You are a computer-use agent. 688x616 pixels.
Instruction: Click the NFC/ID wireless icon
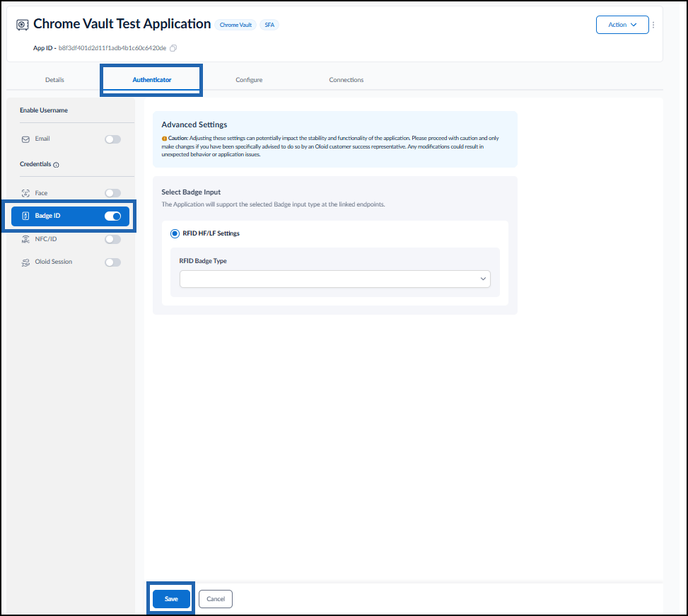[25, 239]
